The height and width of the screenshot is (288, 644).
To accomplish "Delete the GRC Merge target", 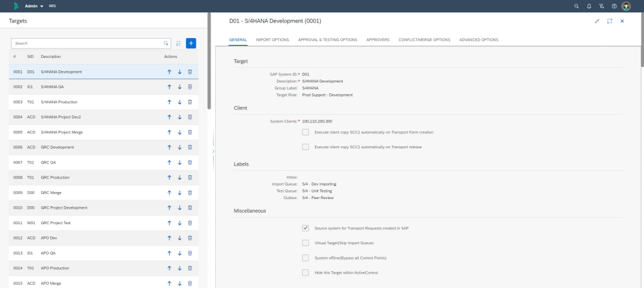I will [x=190, y=193].
